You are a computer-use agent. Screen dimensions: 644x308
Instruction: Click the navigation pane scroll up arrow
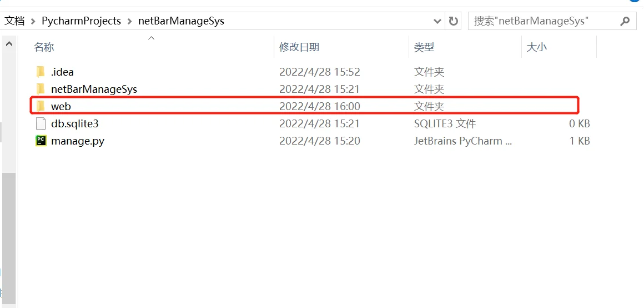pyautogui.click(x=9, y=43)
